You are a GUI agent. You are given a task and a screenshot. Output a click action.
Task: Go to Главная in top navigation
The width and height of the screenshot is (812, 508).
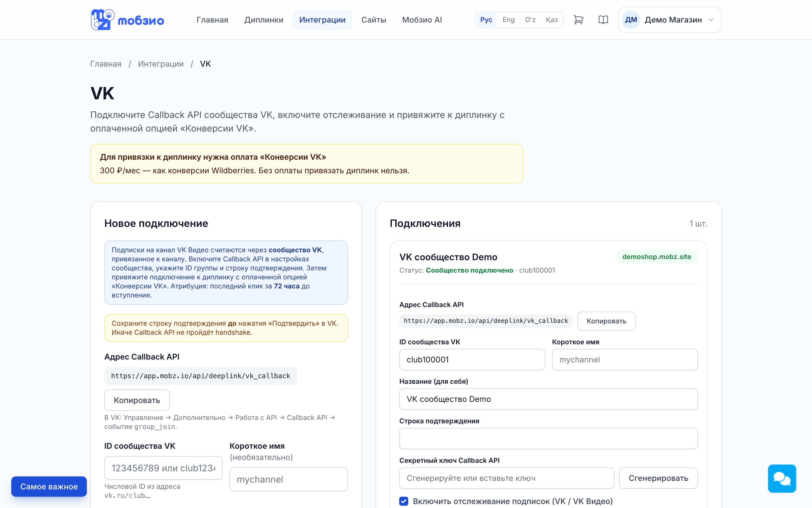click(x=212, y=20)
